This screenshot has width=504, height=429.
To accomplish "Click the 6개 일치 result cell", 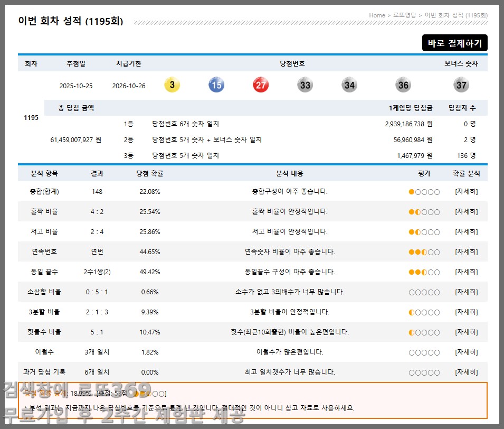I will [x=97, y=372].
